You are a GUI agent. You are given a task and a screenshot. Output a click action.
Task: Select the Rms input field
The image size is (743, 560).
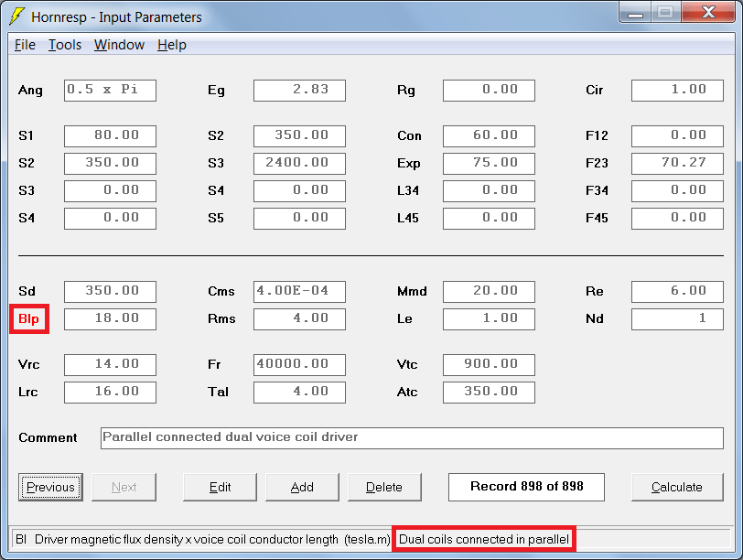pos(299,319)
